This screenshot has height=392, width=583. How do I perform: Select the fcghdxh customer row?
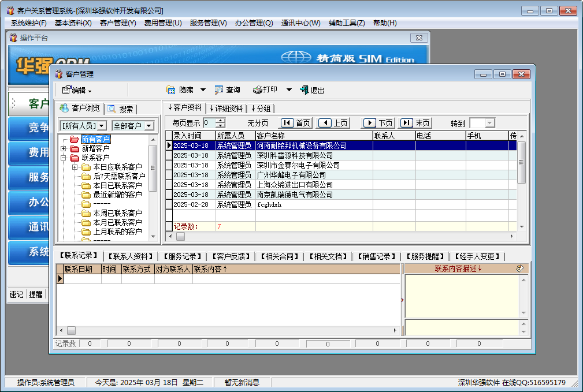[340, 204]
